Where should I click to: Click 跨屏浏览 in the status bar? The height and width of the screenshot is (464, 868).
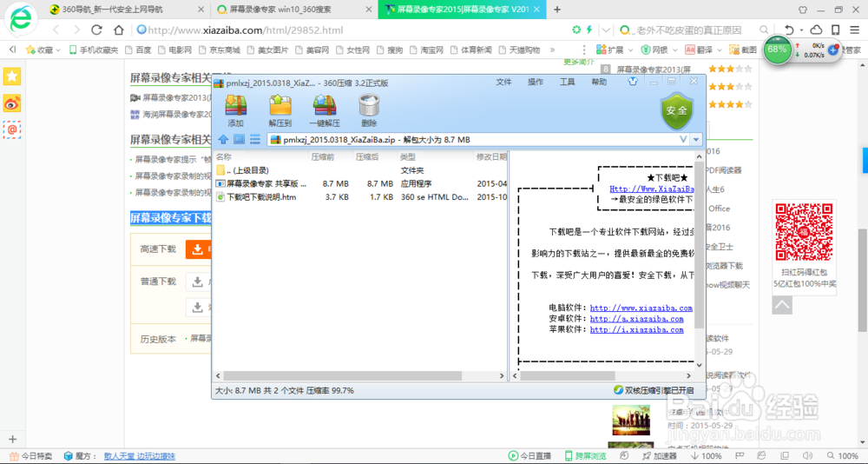click(586, 456)
